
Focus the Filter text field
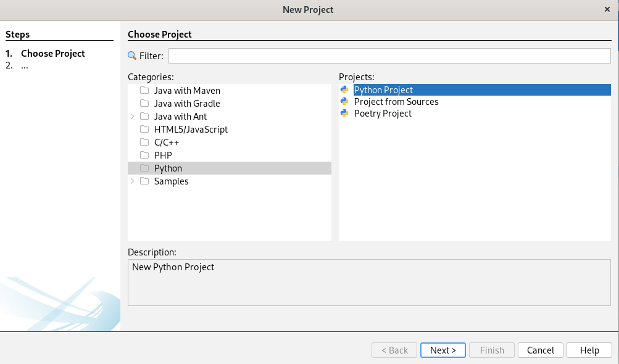coord(389,56)
